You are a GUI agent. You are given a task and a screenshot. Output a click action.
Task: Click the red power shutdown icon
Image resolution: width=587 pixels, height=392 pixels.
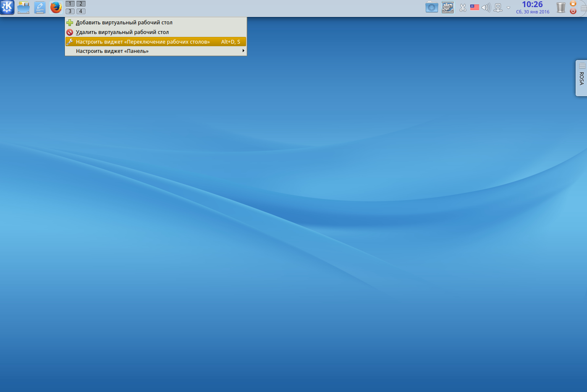tap(573, 11)
